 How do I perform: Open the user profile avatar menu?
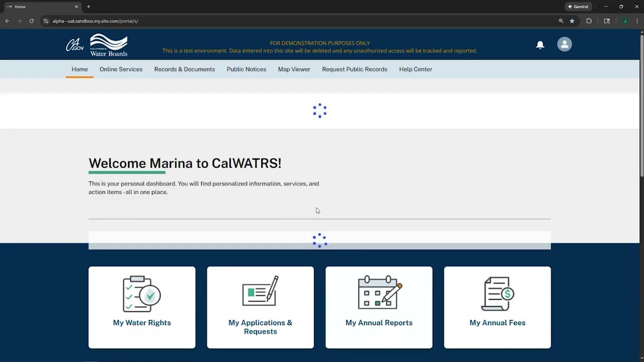565,44
